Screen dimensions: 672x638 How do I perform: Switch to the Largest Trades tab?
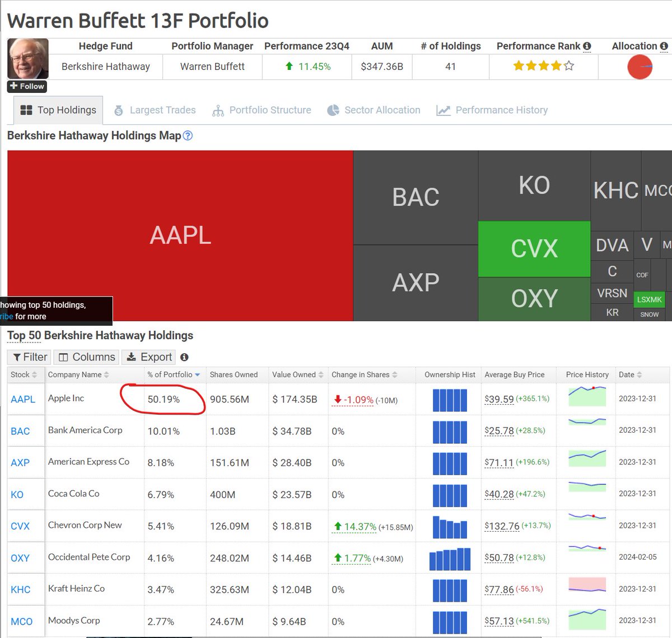(155, 110)
